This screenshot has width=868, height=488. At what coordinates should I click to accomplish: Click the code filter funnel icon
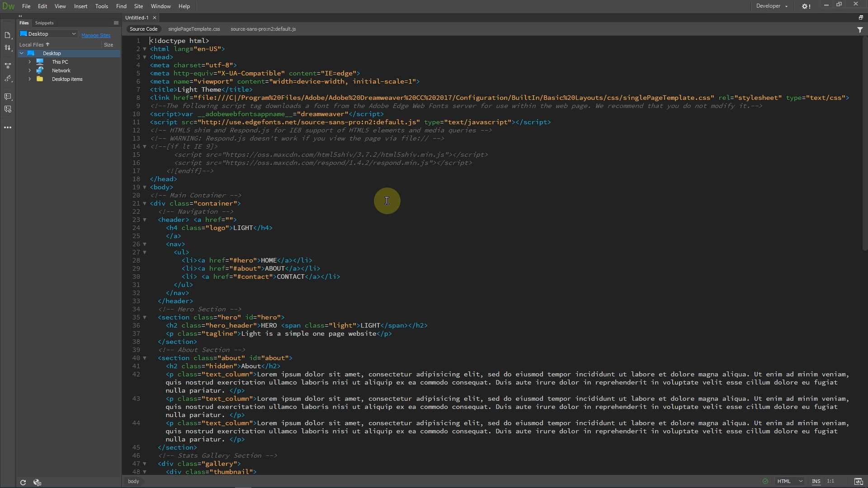pyautogui.click(x=860, y=29)
